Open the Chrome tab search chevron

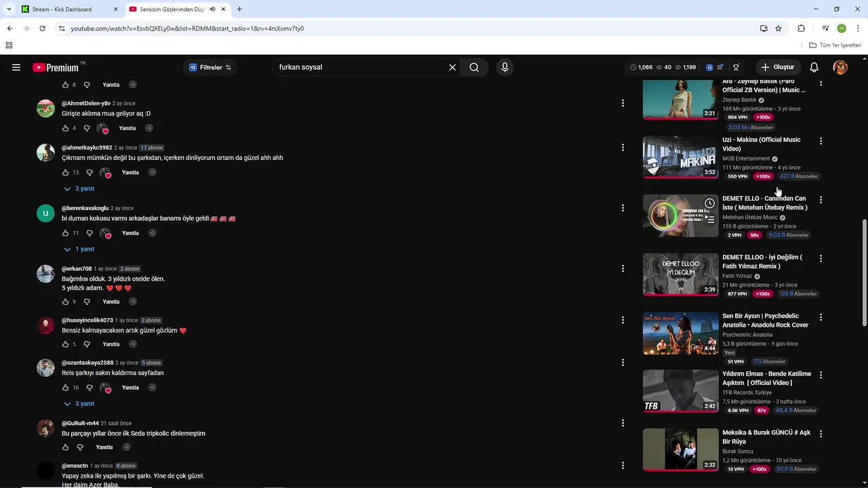9,9
